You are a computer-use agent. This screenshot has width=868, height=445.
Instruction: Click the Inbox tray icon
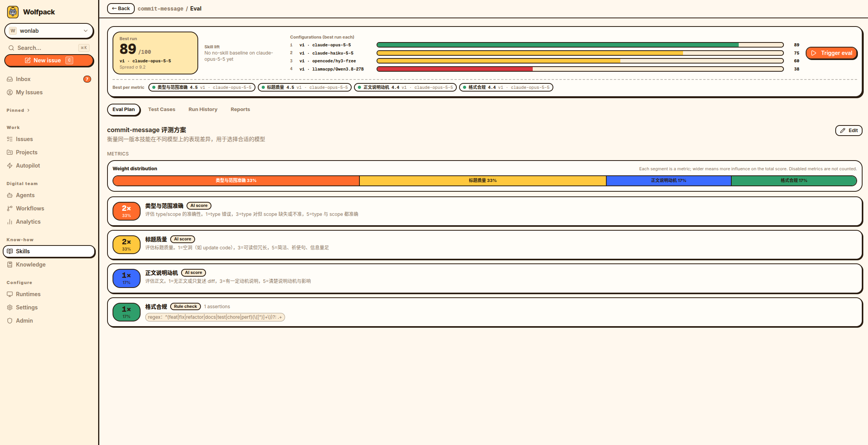tap(10, 79)
